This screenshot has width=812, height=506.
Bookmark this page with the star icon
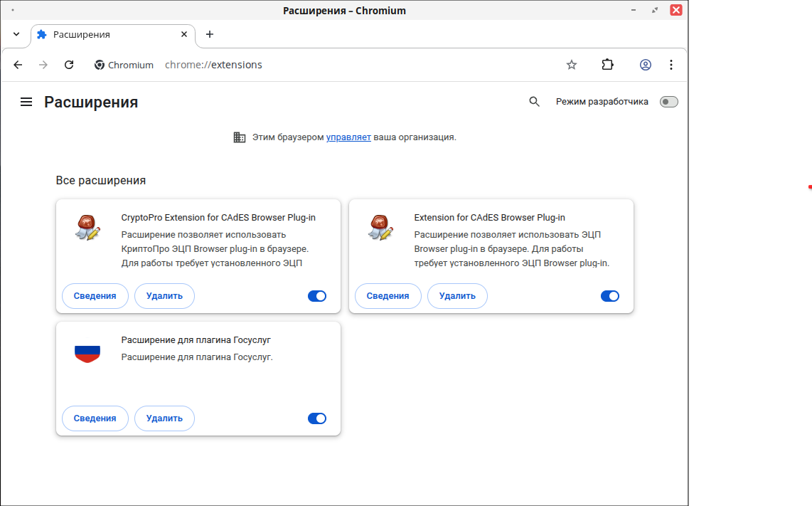571,65
